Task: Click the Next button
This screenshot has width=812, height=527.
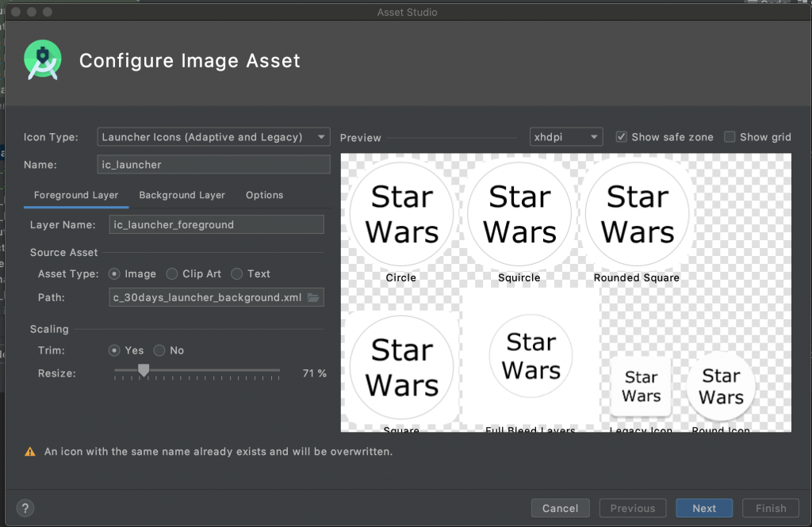Action: pos(704,509)
